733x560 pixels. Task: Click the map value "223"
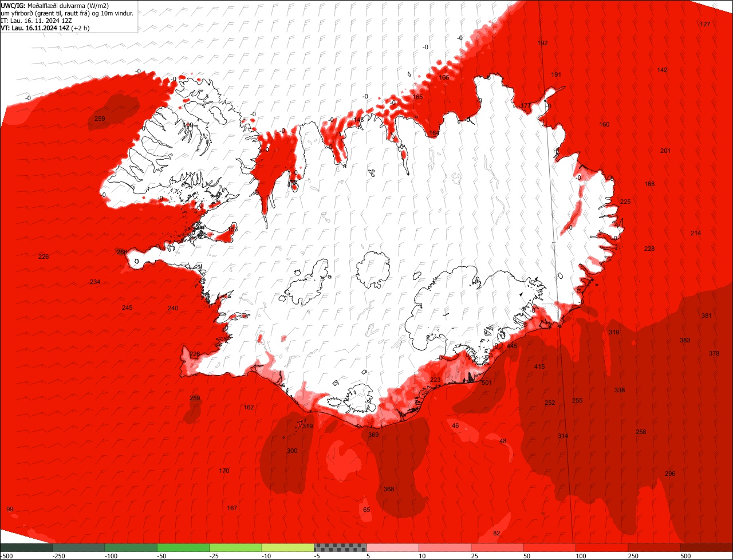coord(435,380)
